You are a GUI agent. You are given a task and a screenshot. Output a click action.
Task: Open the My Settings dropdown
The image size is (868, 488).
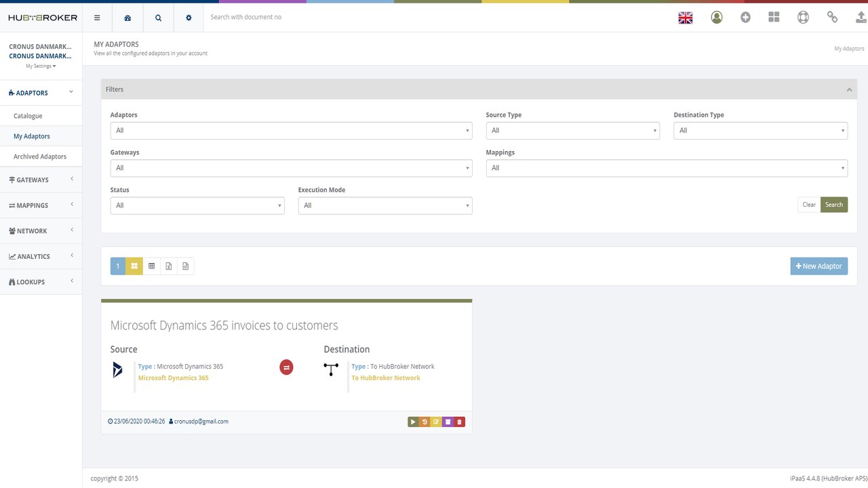pyautogui.click(x=41, y=66)
